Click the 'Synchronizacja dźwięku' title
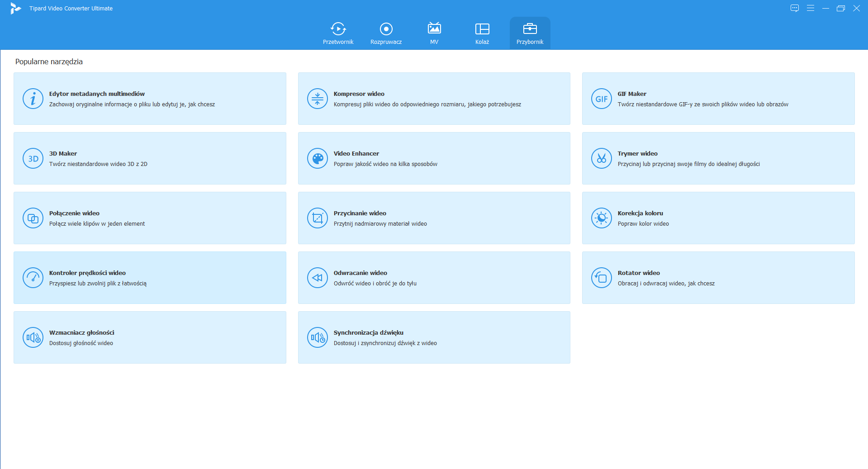Viewport: 868px width, 469px height. pos(368,333)
